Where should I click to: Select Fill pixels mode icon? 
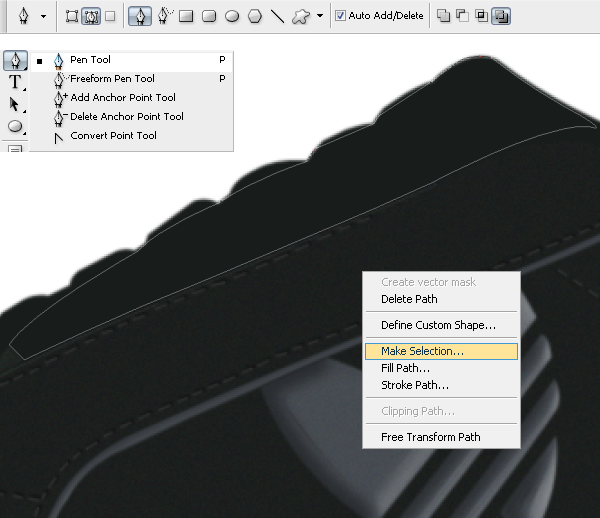(x=110, y=16)
